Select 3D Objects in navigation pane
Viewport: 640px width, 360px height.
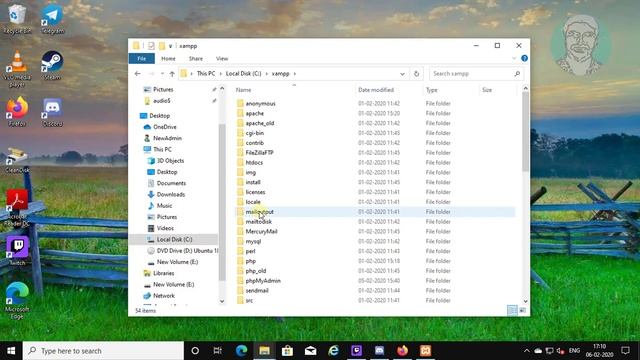(170, 161)
